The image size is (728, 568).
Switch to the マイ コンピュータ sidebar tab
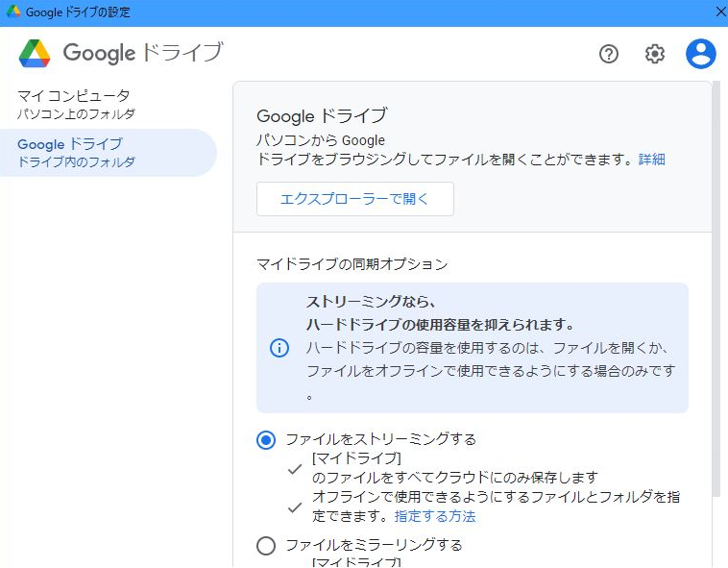[75, 105]
